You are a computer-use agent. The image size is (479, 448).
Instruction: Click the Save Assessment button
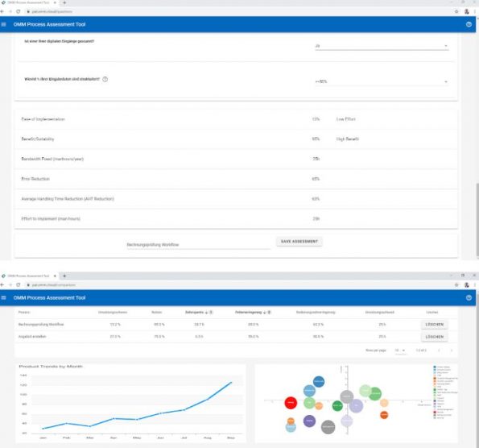[299, 242]
